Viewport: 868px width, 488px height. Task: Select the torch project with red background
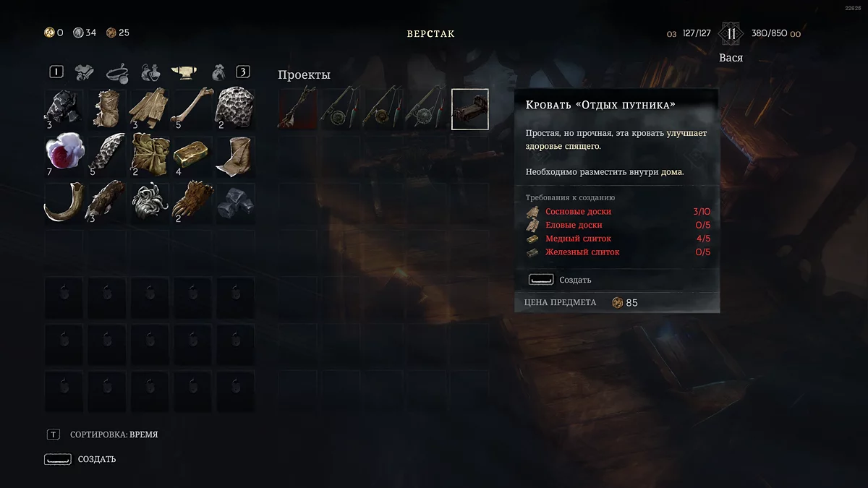coord(297,109)
